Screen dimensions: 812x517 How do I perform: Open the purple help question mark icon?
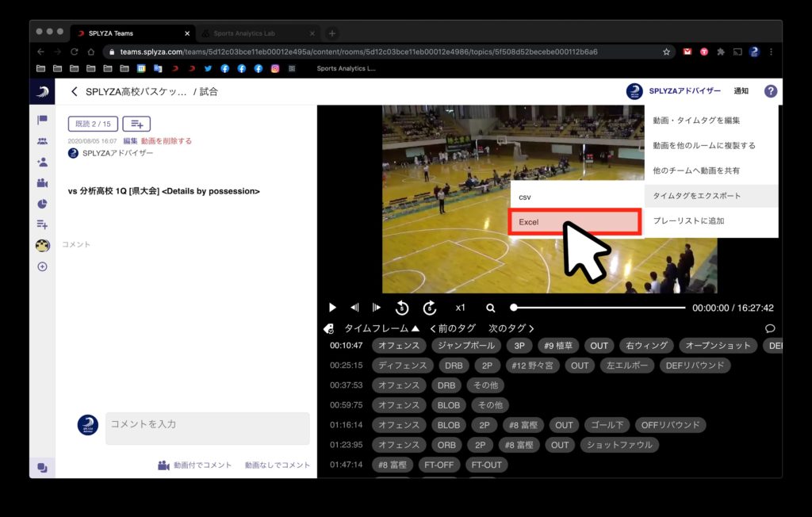tap(771, 91)
